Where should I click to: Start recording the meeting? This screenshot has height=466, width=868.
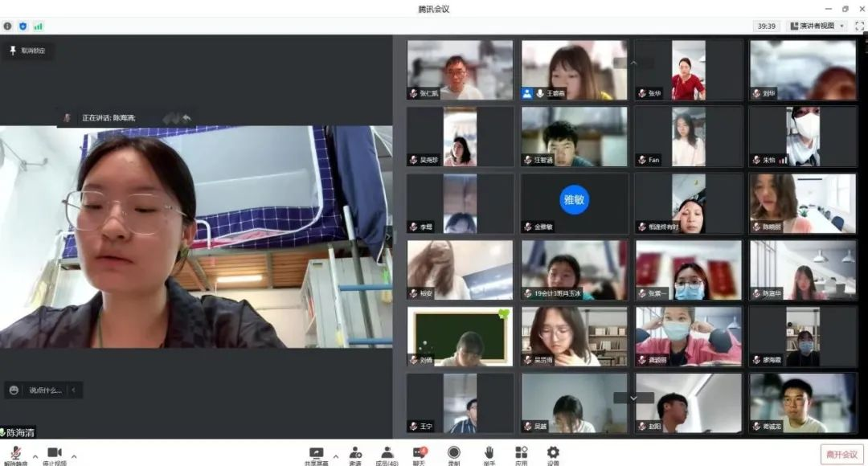point(454,454)
